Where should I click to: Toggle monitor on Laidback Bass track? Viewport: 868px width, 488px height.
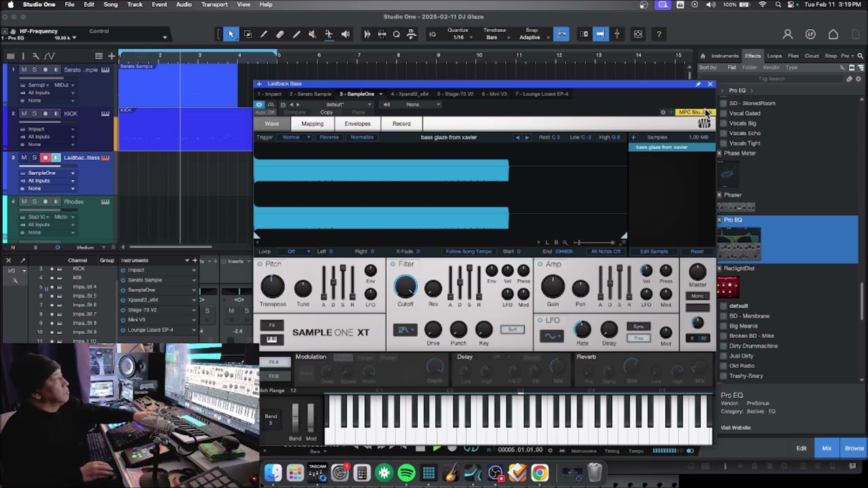click(56, 157)
